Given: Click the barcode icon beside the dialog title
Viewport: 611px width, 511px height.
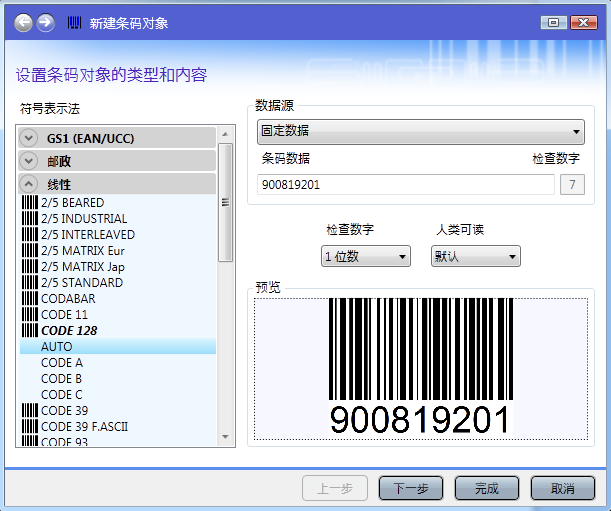Looking at the screenshot, I should point(74,23).
